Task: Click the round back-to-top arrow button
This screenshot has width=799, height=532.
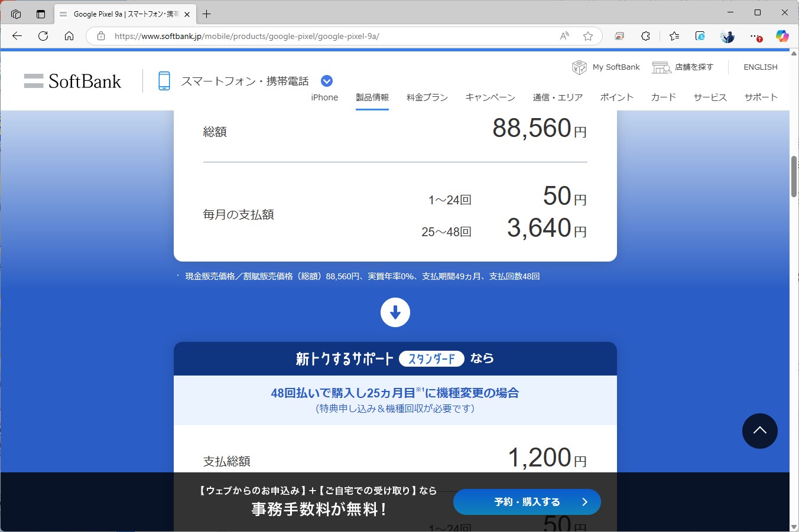Action: coord(760,431)
